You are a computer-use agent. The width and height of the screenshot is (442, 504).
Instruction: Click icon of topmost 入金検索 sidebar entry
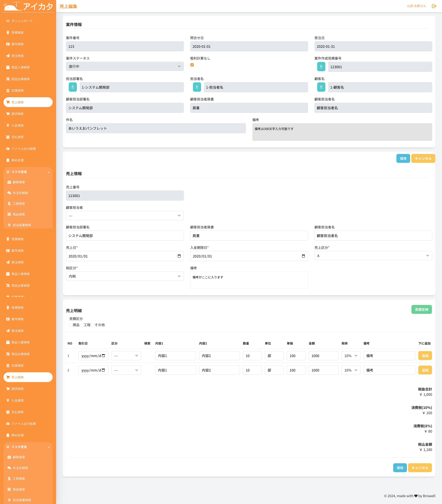(8, 125)
